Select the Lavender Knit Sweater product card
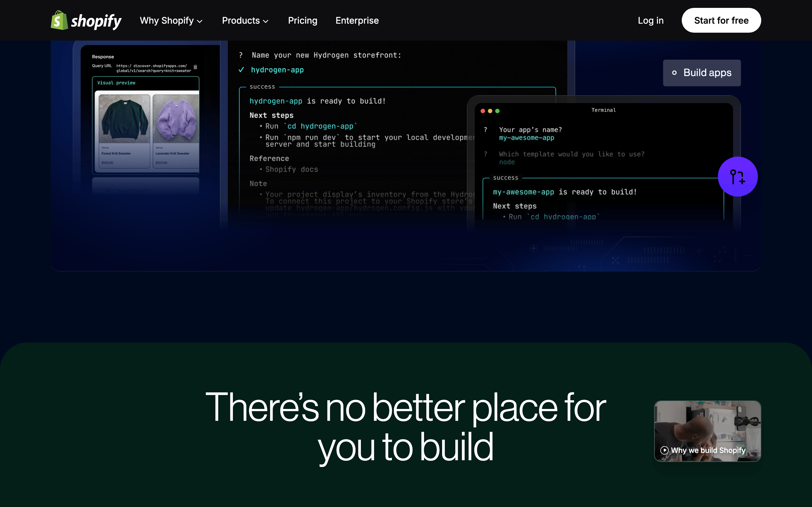Screen dimensions: 812x507 (176, 131)
